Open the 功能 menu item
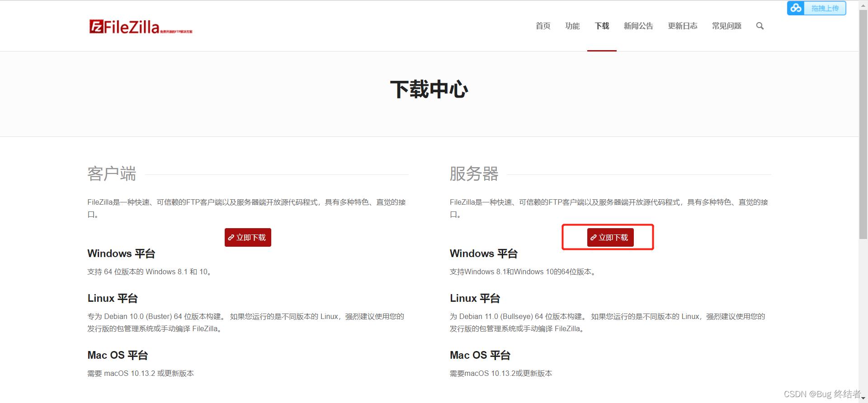This screenshot has height=403, width=868. pos(572,26)
